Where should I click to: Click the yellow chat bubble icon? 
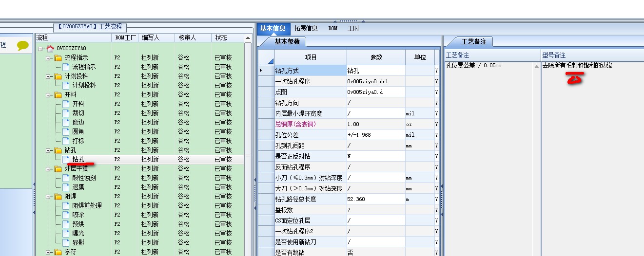23,46
